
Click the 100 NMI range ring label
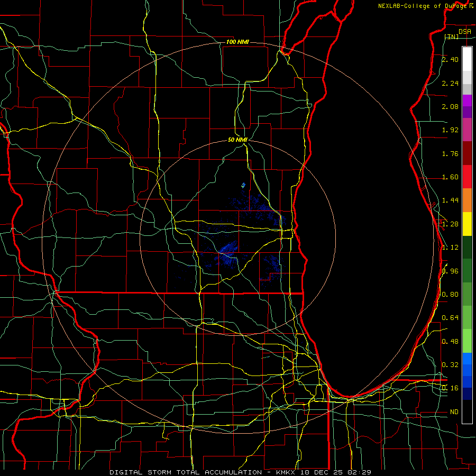[x=237, y=42]
